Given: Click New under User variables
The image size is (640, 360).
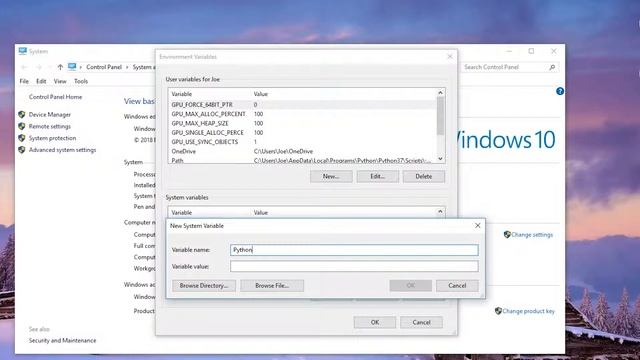Looking at the screenshot, I should click(331, 176).
